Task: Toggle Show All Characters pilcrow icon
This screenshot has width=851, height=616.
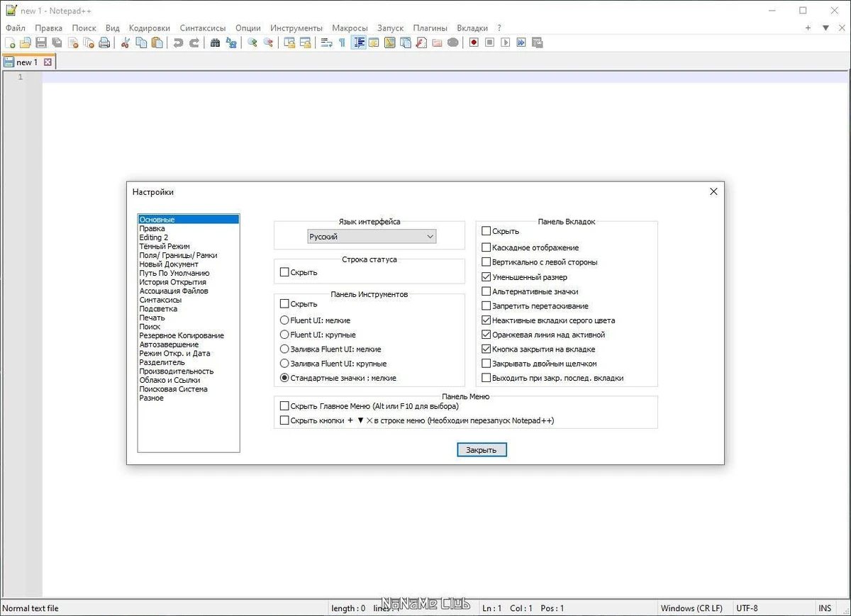Action: coord(342,43)
